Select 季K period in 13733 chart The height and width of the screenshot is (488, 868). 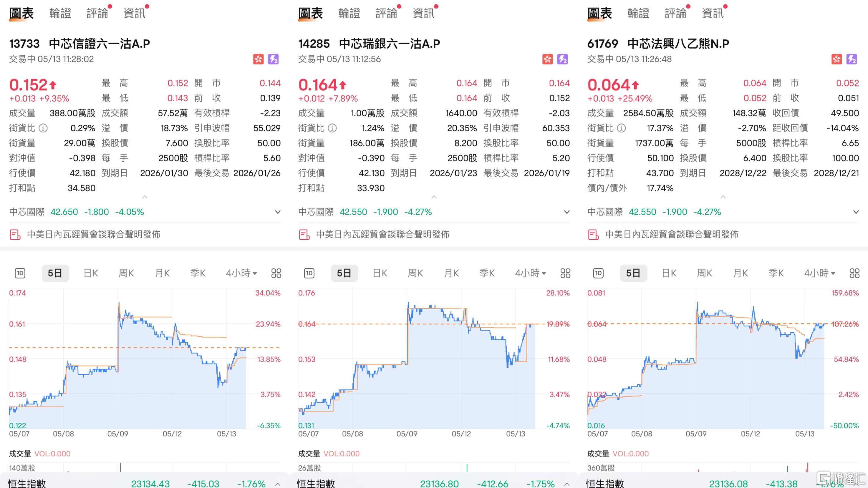(198, 273)
